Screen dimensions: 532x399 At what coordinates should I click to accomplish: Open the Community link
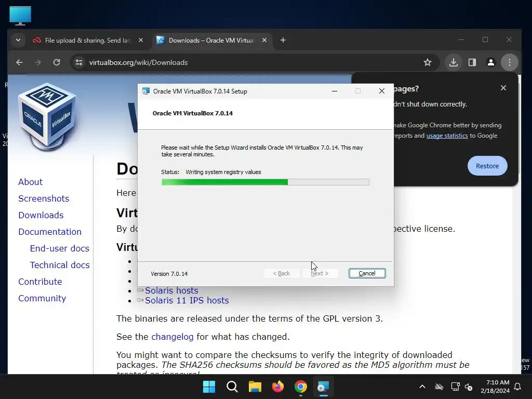pyautogui.click(x=42, y=298)
